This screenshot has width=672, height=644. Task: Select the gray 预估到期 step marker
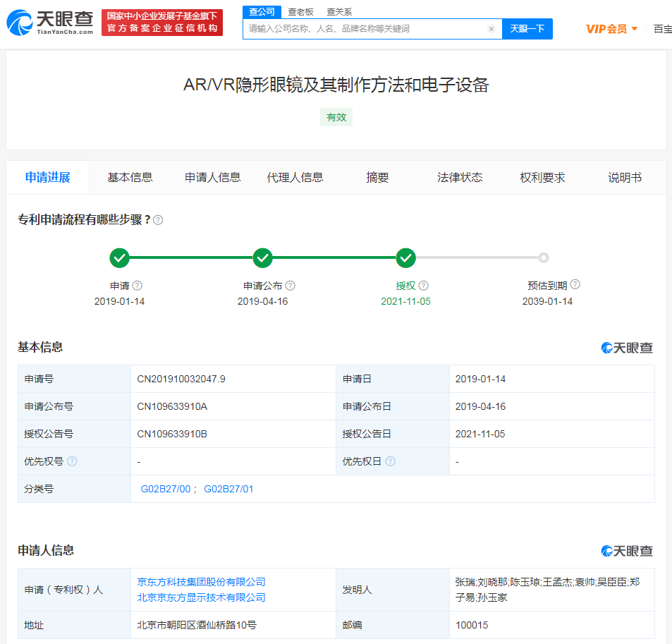click(x=544, y=257)
